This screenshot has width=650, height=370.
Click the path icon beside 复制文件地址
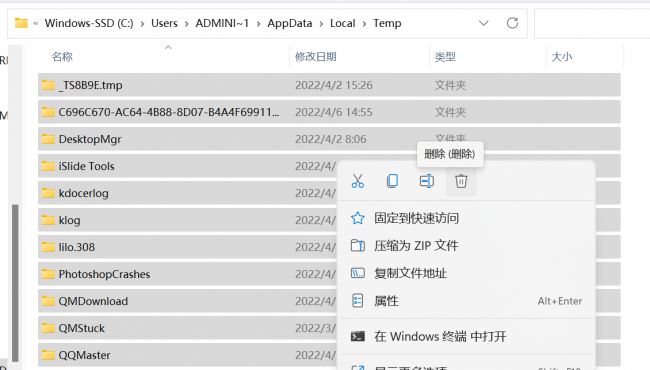(x=358, y=273)
